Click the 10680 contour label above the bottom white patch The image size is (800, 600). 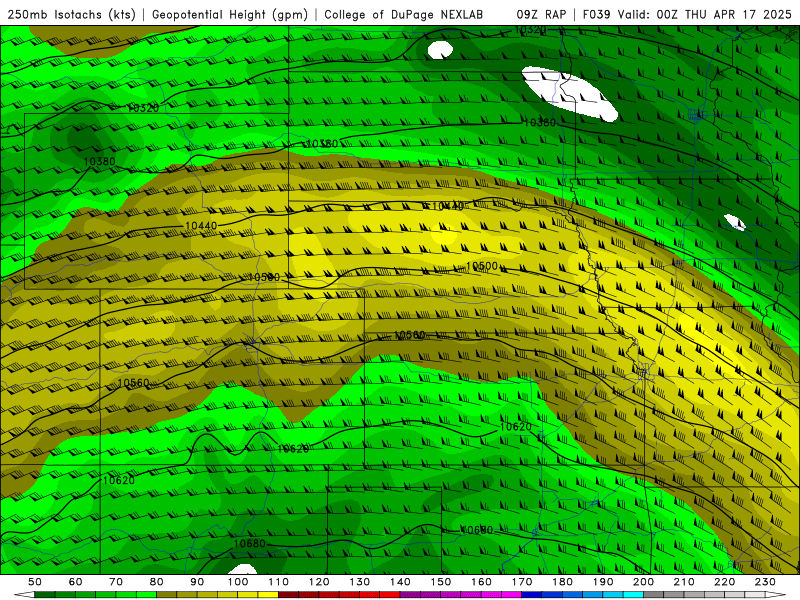[249, 544]
